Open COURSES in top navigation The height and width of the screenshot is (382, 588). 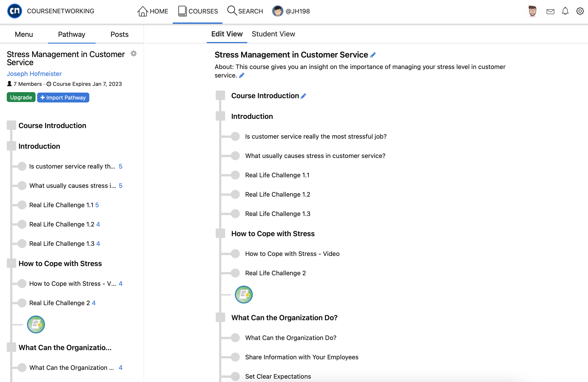(198, 11)
